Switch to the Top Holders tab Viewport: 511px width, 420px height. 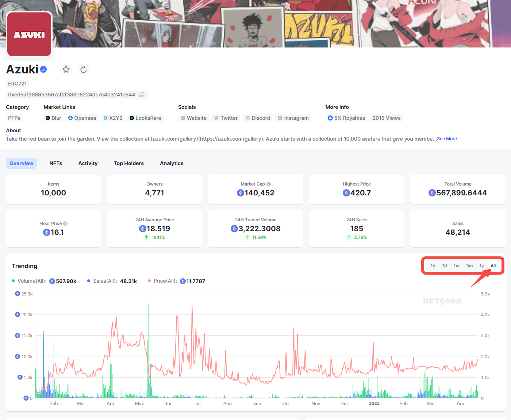[128, 163]
